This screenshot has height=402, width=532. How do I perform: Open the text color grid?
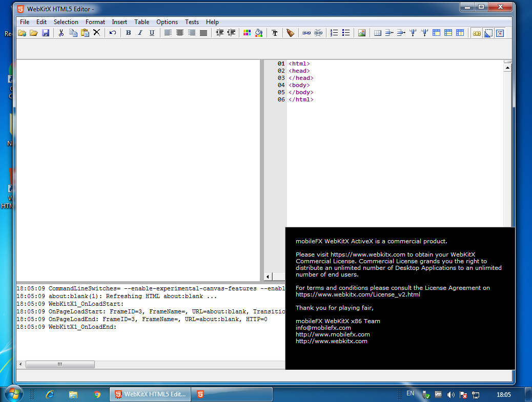click(x=247, y=33)
